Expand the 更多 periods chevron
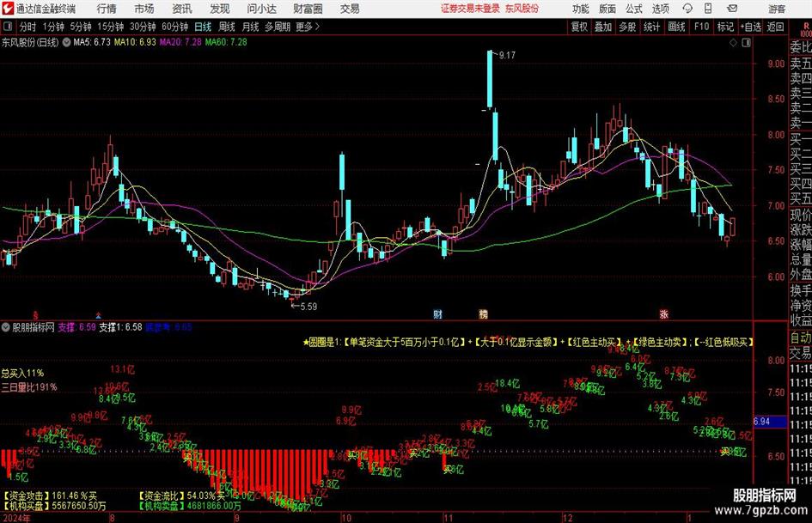Image resolution: width=812 pixels, height=523 pixels. (x=308, y=27)
